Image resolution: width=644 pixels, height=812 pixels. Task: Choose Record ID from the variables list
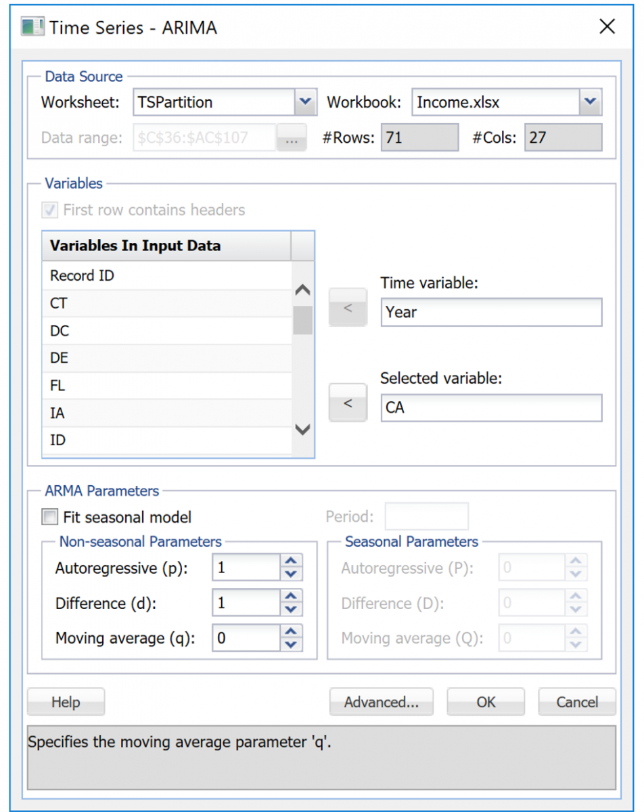coord(166,276)
